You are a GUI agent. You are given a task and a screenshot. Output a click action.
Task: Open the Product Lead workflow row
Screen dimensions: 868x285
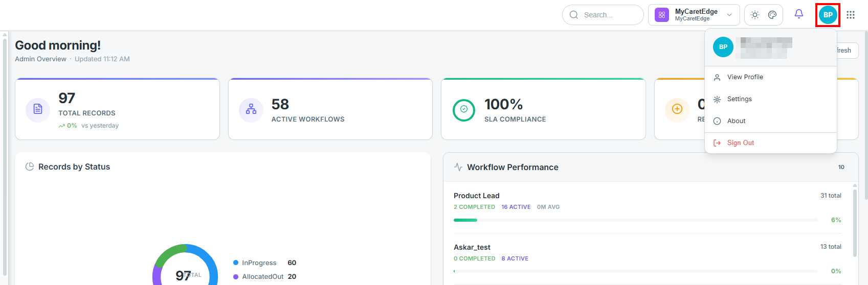[x=648, y=208]
